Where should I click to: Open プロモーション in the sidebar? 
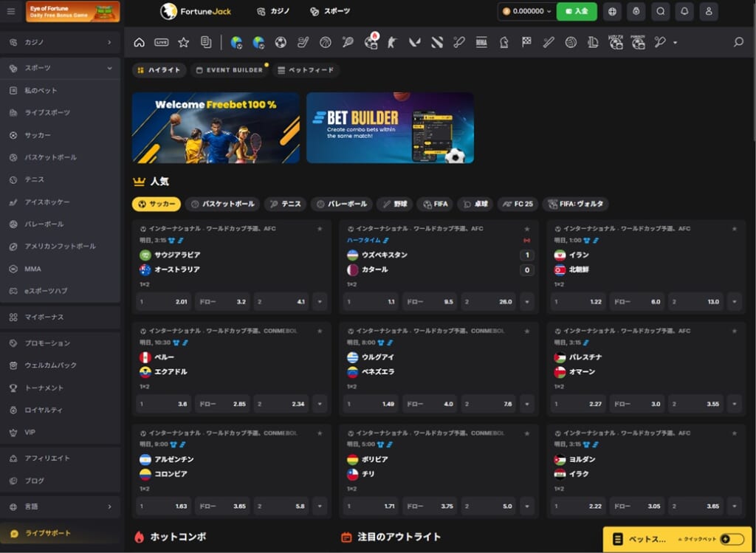pos(61,343)
